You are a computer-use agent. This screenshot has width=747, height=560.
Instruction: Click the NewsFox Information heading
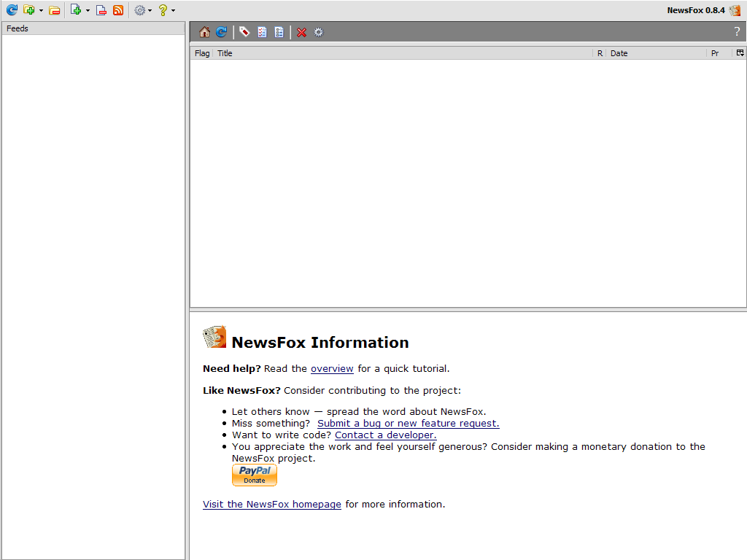click(320, 343)
